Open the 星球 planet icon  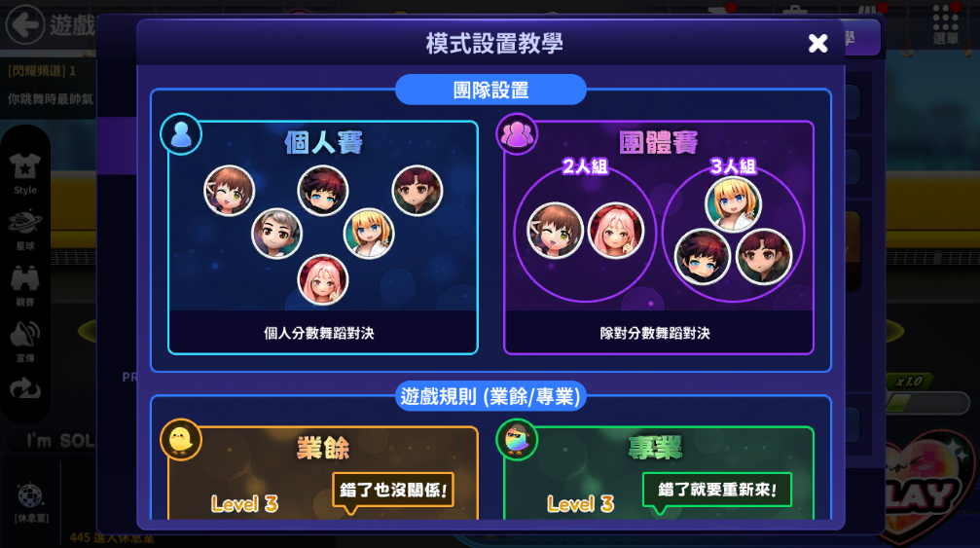click(x=25, y=230)
